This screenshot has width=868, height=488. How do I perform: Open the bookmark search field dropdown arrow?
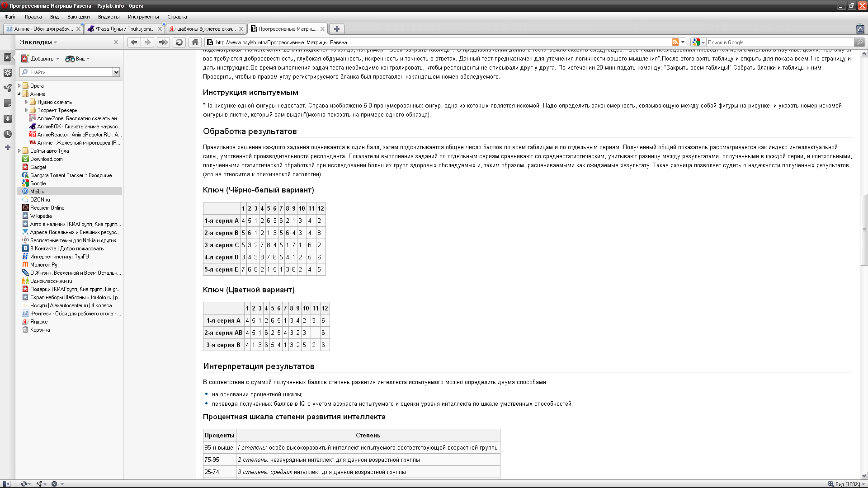tap(116, 72)
